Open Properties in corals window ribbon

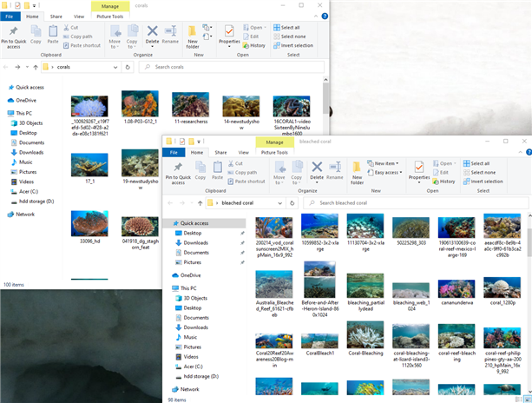coord(229,35)
